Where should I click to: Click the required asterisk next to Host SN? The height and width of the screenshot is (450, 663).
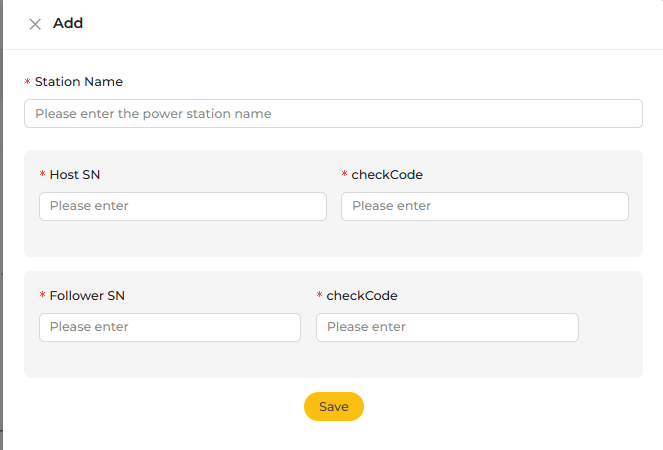tap(42, 173)
